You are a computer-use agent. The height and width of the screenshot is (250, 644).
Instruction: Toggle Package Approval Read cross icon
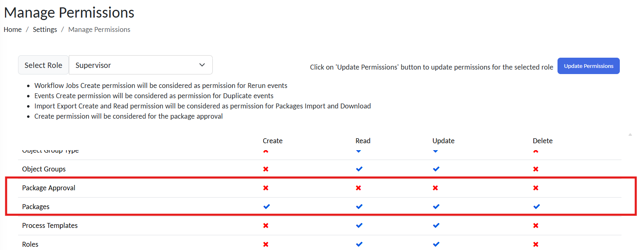pyautogui.click(x=358, y=188)
